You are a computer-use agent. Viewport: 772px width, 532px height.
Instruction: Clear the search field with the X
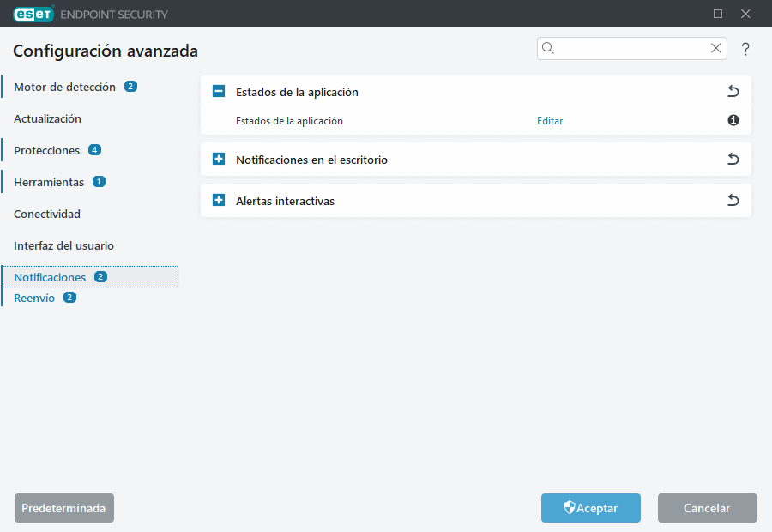(x=715, y=48)
